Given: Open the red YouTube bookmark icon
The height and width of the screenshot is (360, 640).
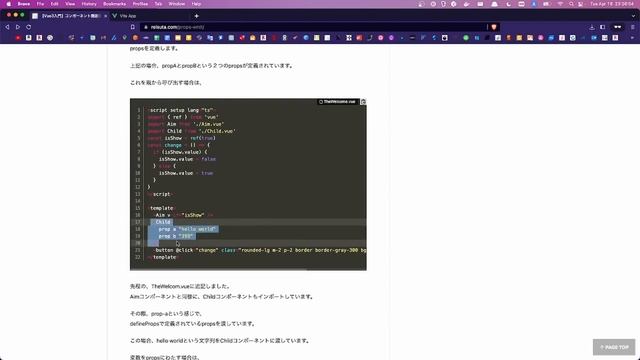Looking at the screenshot, I should (x=18, y=38).
